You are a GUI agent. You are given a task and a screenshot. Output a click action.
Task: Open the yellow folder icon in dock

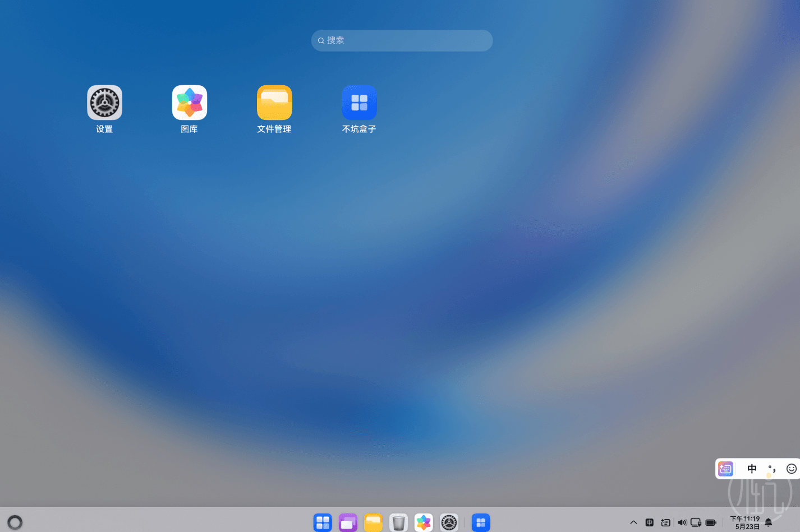tap(373, 522)
